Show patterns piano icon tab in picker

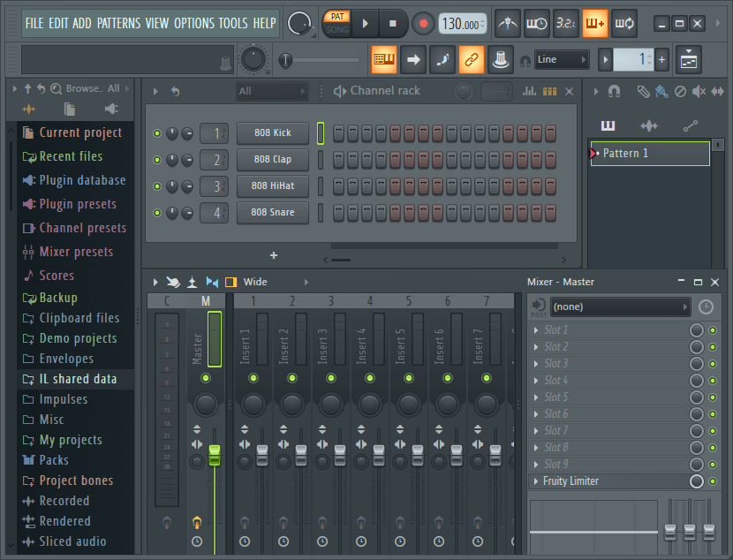(x=608, y=125)
